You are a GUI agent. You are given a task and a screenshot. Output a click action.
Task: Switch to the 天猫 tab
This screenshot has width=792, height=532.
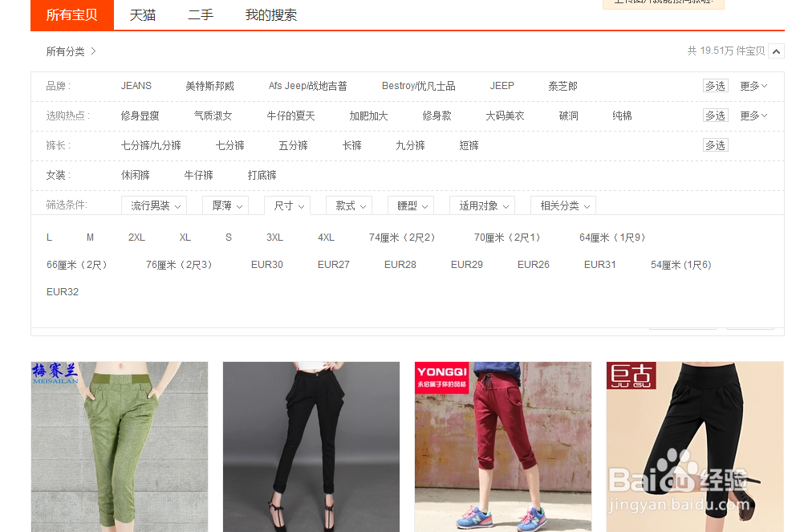(x=143, y=14)
